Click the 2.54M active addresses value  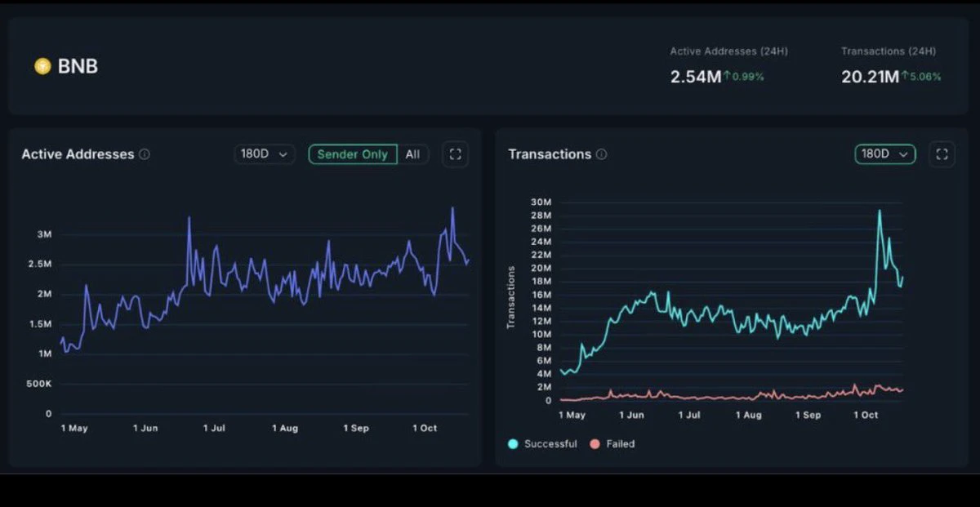[x=696, y=77]
